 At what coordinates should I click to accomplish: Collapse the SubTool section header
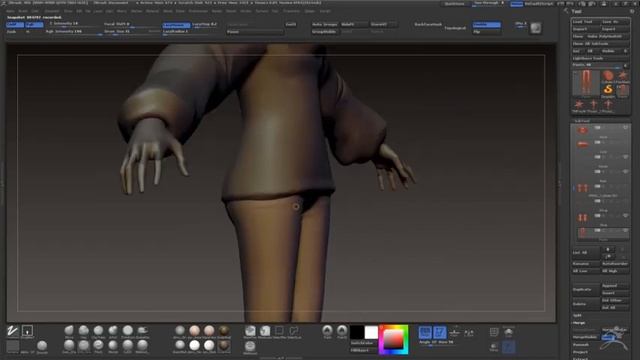[x=582, y=121]
